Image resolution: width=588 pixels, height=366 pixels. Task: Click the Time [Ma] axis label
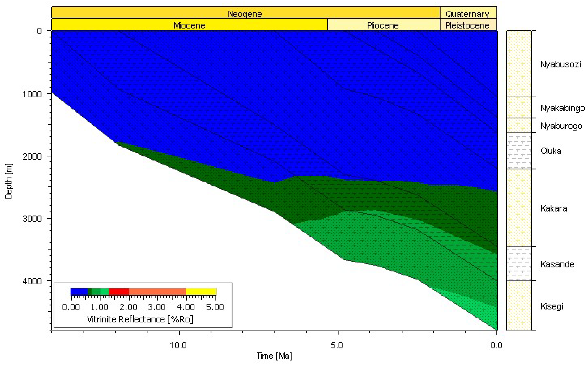pyautogui.click(x=274, y=356)
